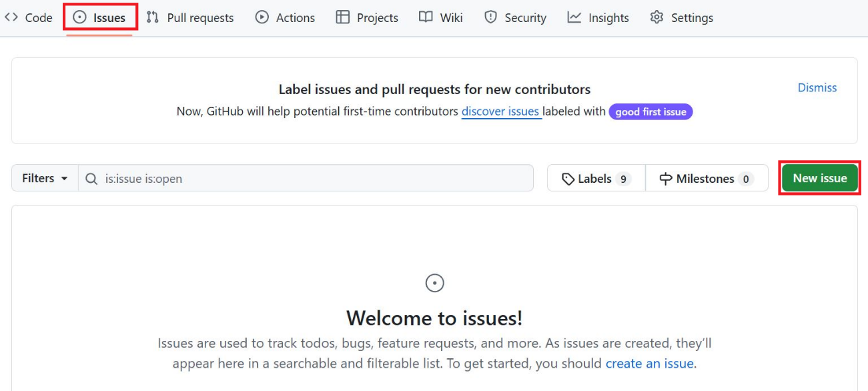Click the Security shield icon
Image resolution: width=868 pixels, height=391 pixels.
coord(491,17)
